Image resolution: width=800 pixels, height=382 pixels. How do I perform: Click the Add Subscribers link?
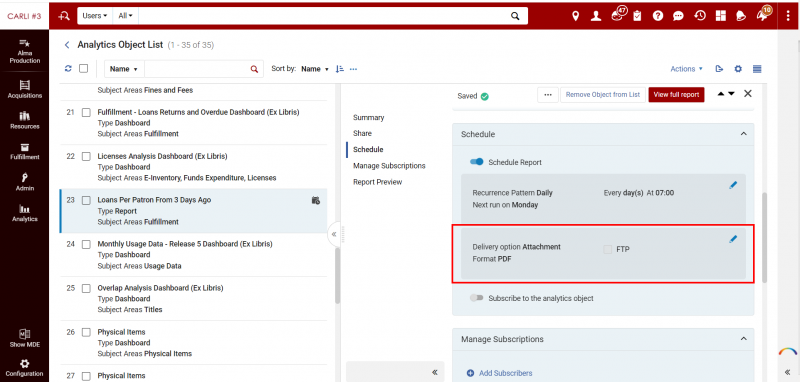[x=499, y=373]
